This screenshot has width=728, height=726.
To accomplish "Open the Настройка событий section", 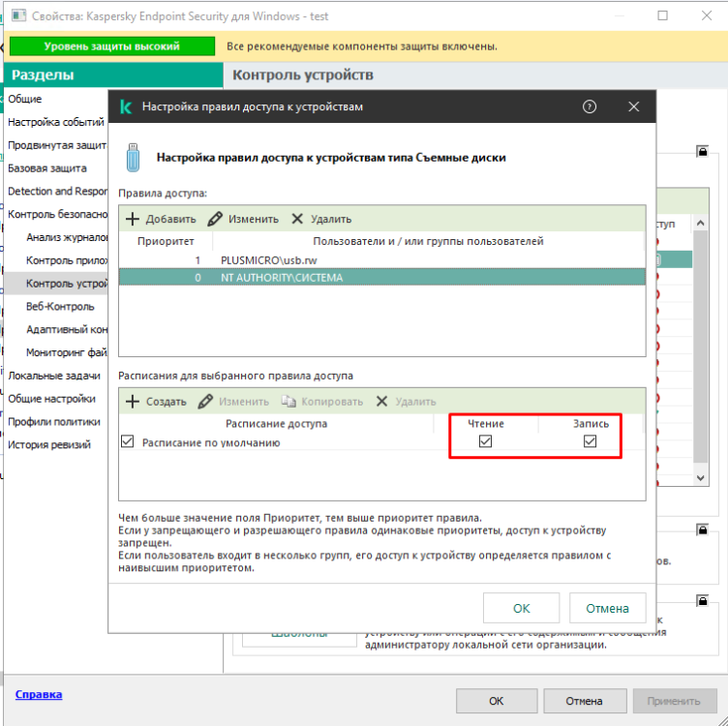I will click(56, 122).
